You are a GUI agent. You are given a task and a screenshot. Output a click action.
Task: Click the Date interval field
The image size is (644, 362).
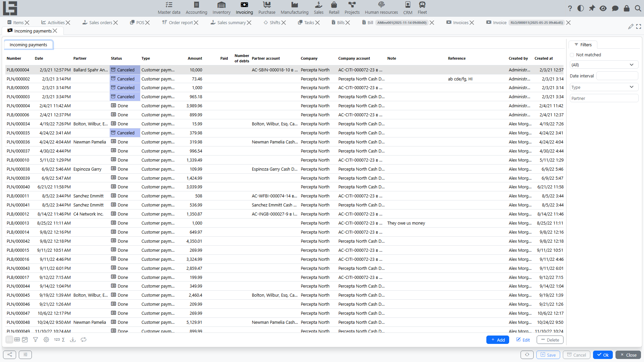pyautogui.click(x=617, y=76)
